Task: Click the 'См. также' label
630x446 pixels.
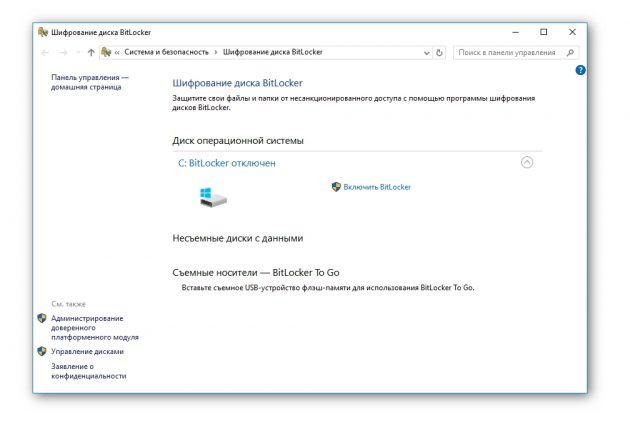Action: click(x=68, y=304)
